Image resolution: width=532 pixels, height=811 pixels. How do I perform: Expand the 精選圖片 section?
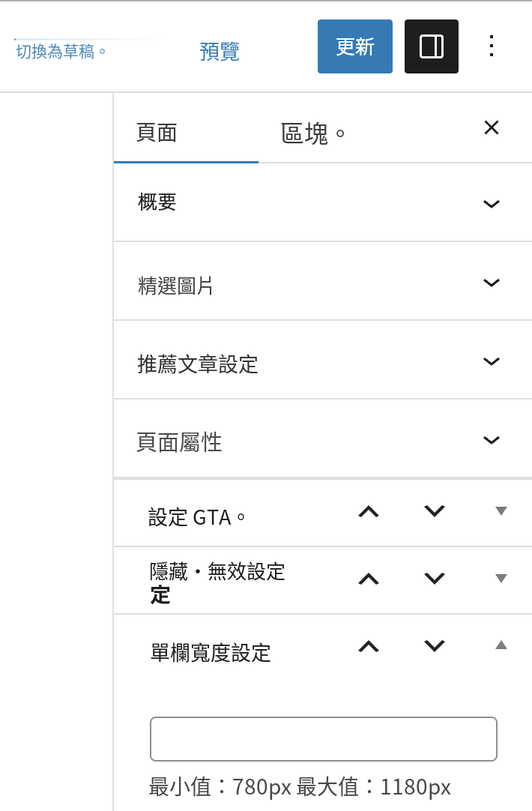pyautogui.click(x=323, y=281)
